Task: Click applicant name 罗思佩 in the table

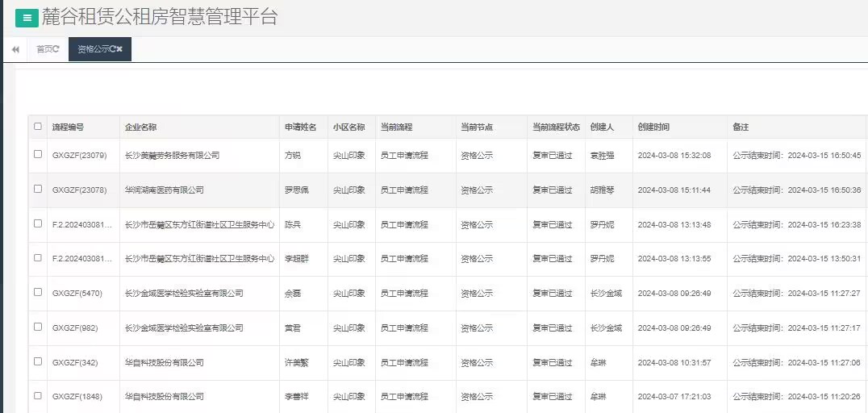Action: click(x=296, y=190)
